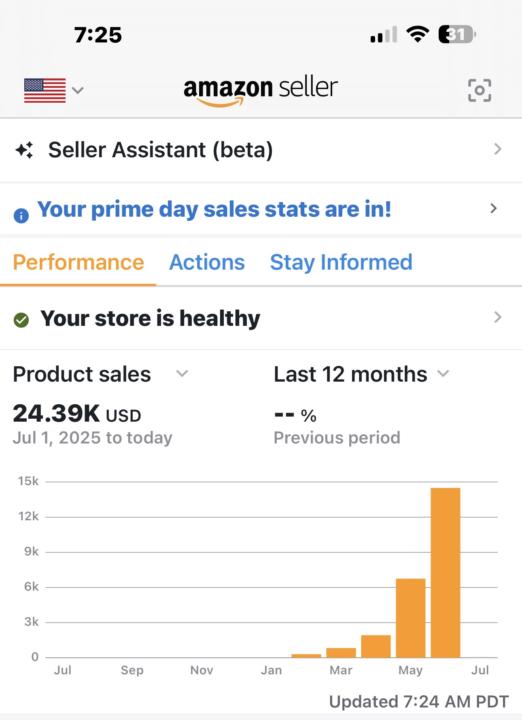Open the Last 12 months range dropdown
This screenshot has height=720, width=522.
pos(361,374)
